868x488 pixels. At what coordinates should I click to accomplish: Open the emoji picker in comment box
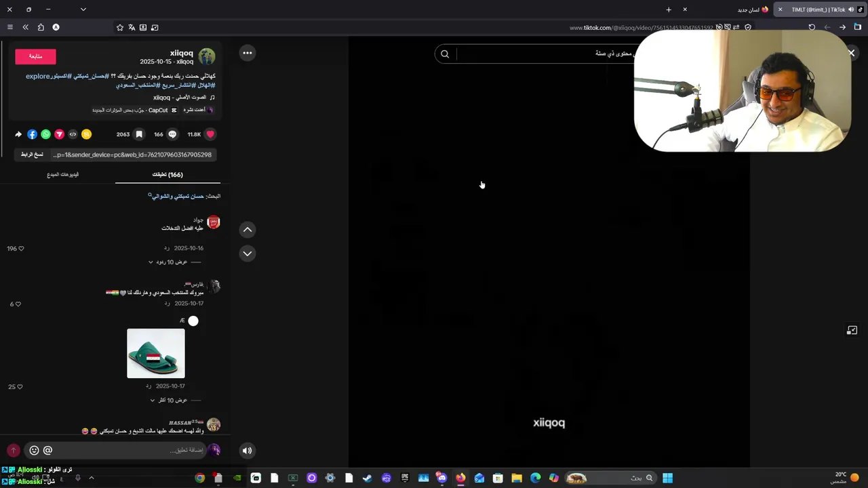click(34, 450)
